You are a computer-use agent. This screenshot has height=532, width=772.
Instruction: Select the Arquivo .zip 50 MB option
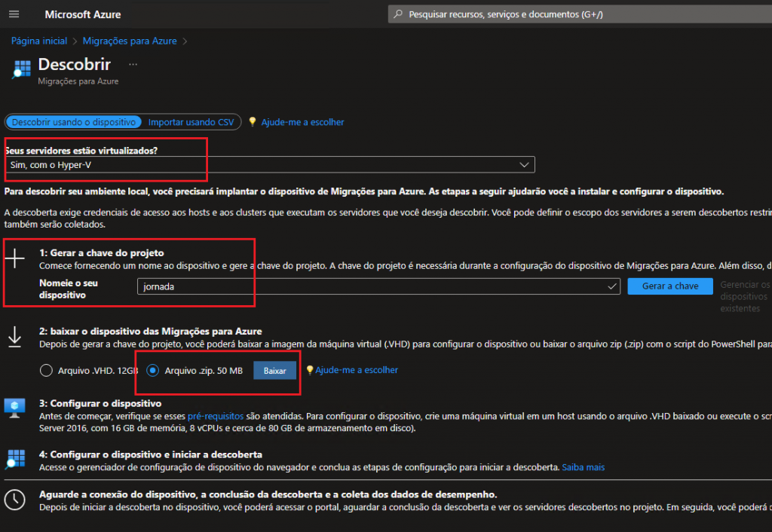point(153,371)
